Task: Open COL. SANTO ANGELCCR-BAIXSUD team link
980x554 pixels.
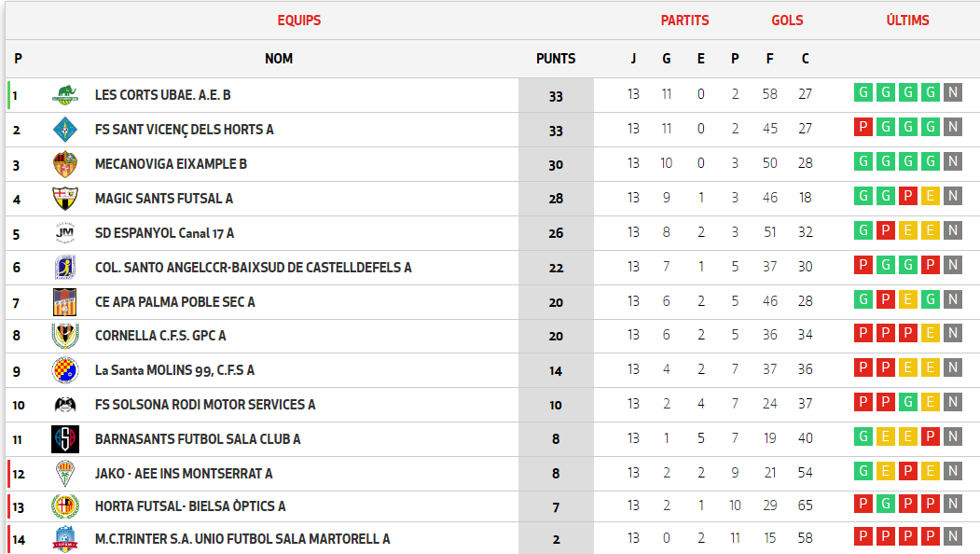Action: [x=253, y=268]
